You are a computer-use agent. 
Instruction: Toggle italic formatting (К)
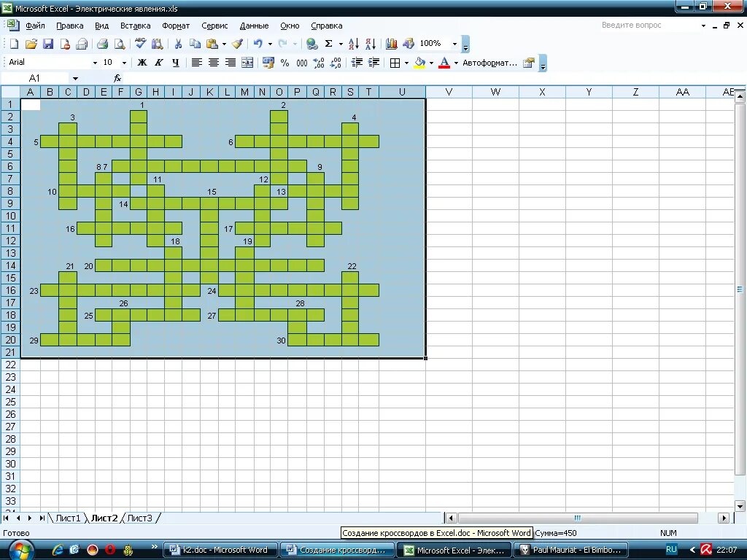pos(158,63)
